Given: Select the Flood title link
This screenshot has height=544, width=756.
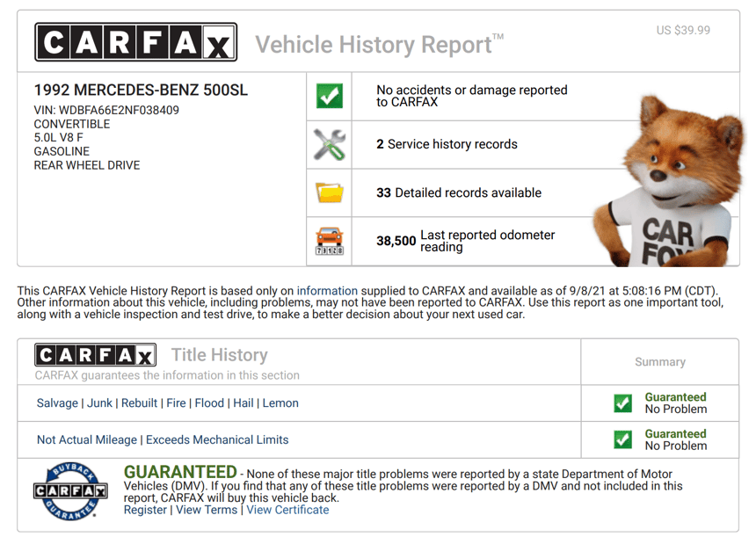Looking at the screenshot, I should [x=209, y=403].
